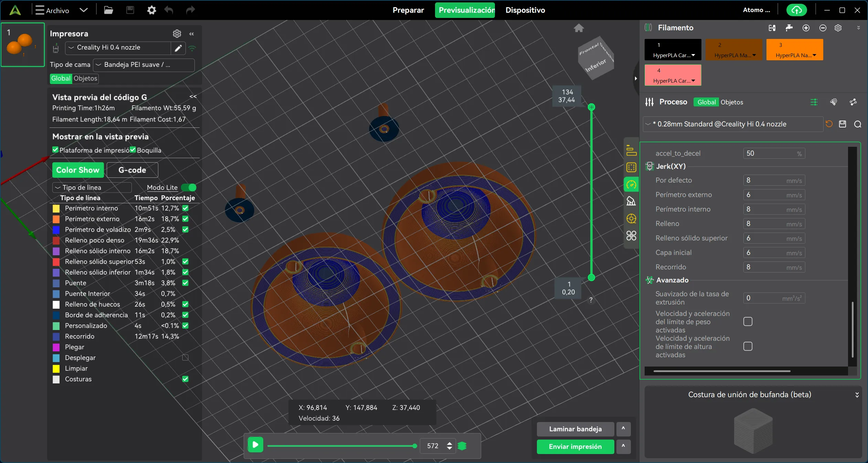The width and height of the screenshot is (868, 463).
Task: Open the Tipo de cama dropdown
Action: 144,65
